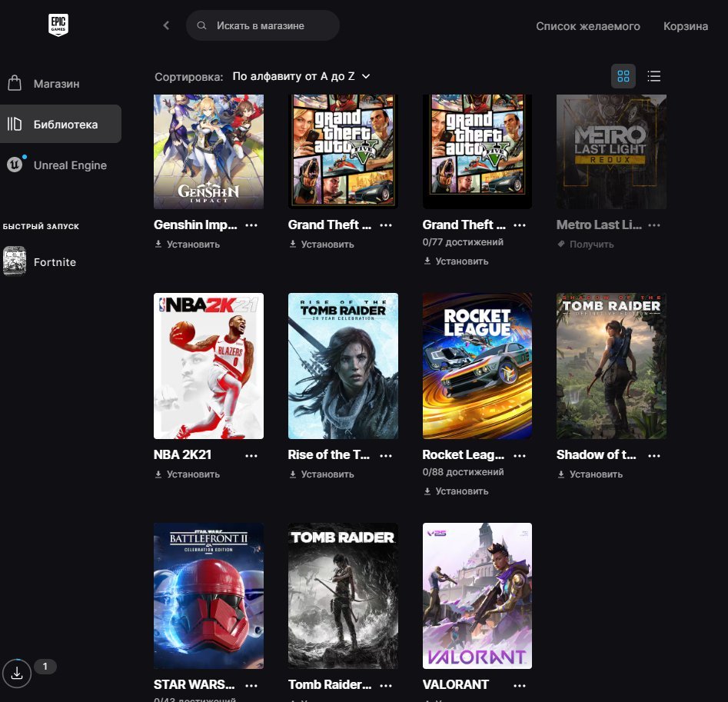Image resolution: width=728 pixels, height=702 pixels.
Task: Go back with the left arrow
Action: coord(166,25)
